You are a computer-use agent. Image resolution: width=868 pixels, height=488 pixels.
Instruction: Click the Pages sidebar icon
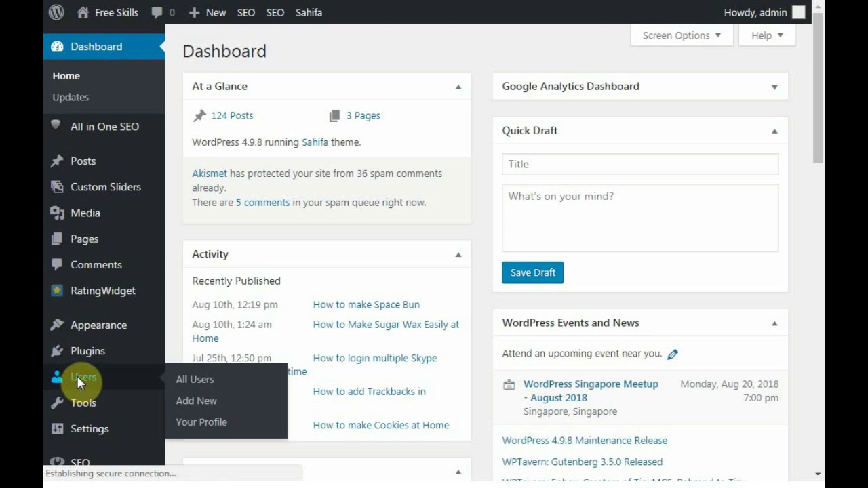[x=57, y=239]
